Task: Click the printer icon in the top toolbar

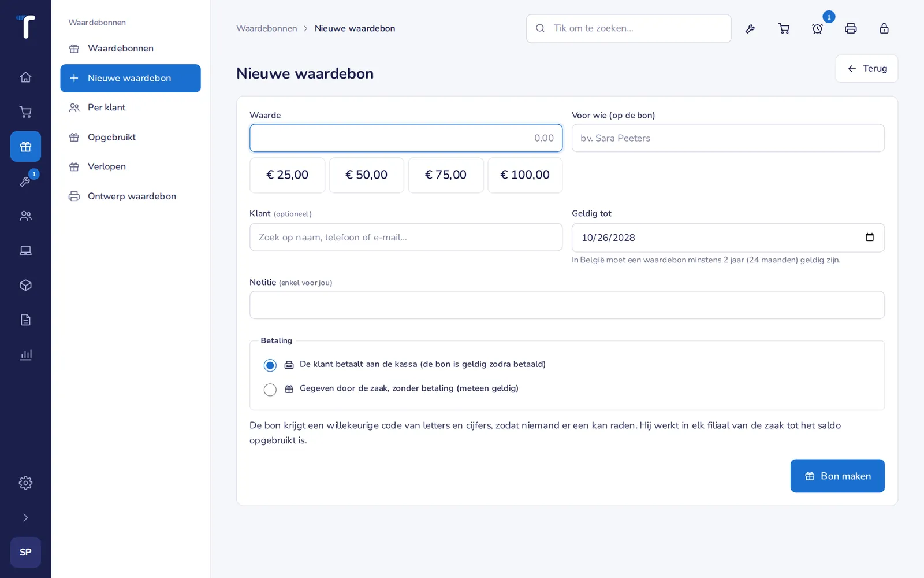Action: point(851,28)
